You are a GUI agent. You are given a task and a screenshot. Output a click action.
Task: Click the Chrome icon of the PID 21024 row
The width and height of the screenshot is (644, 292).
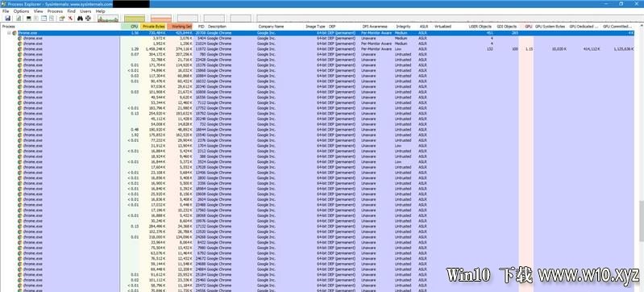tap(20, 44)
